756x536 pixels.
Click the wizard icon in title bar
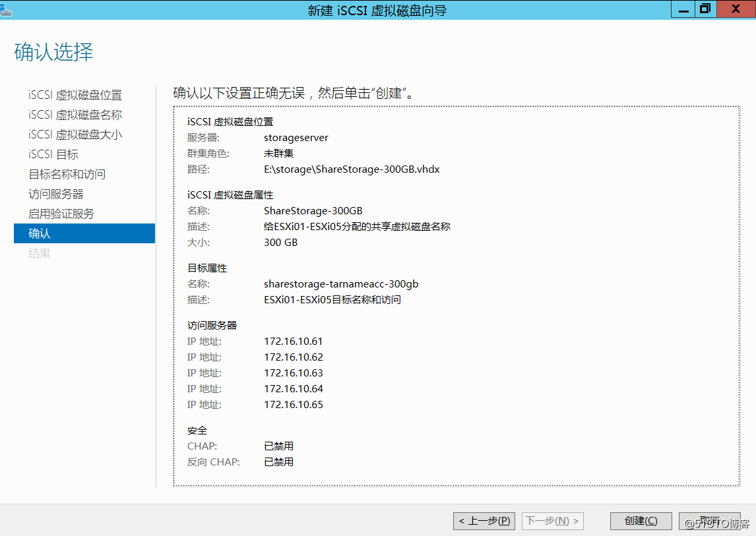pyautogui.click(x=5, y=10)
